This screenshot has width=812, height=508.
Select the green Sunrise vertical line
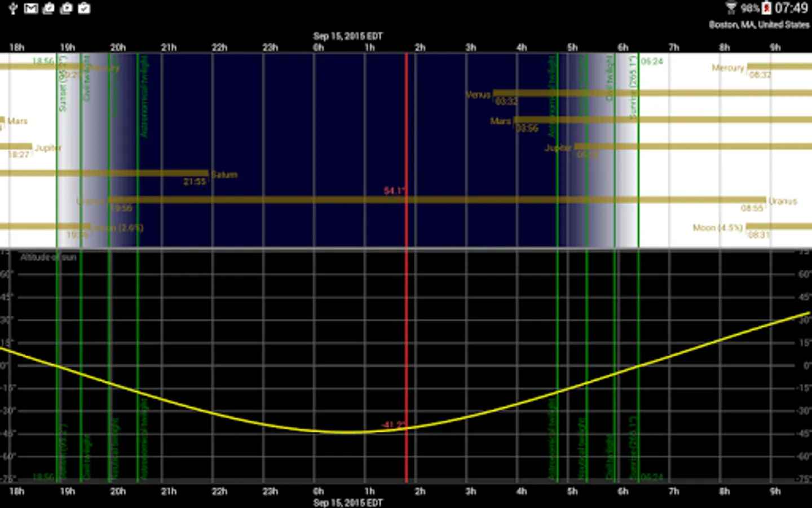638,268
